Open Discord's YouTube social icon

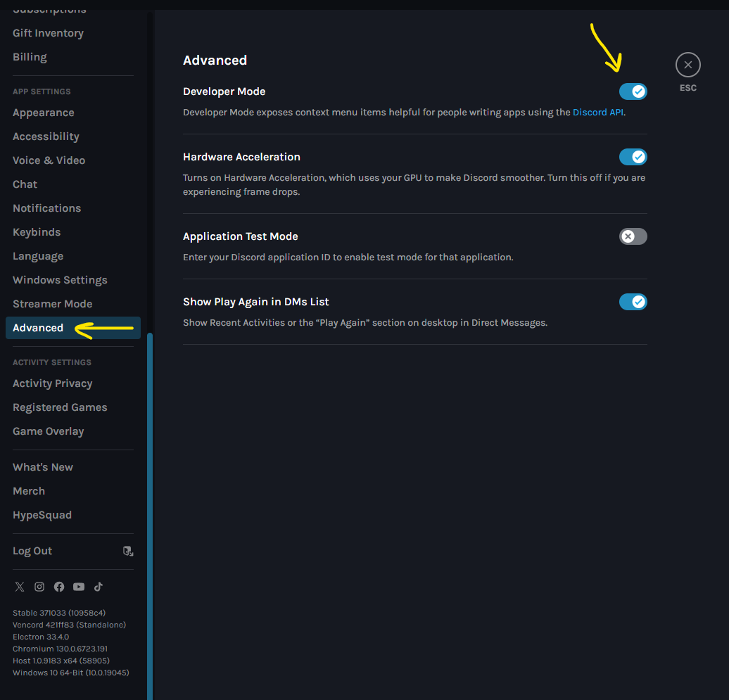pyautogui.click(x=79, y=587)
